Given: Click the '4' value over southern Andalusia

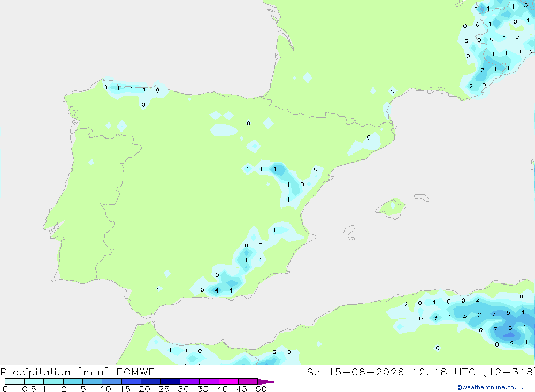Looking at the screenshot, I should point(217,290).
